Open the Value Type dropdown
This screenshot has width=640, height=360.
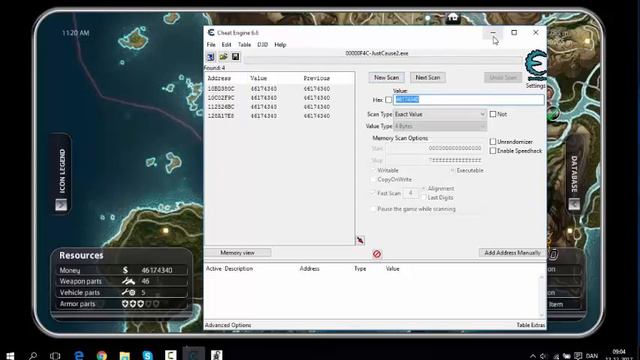(440, 126)
